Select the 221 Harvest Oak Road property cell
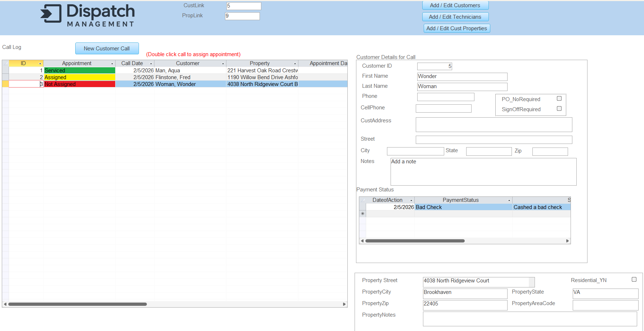This screenshot has width=644, height=331. pyautogui.click(x=262, y=71)
